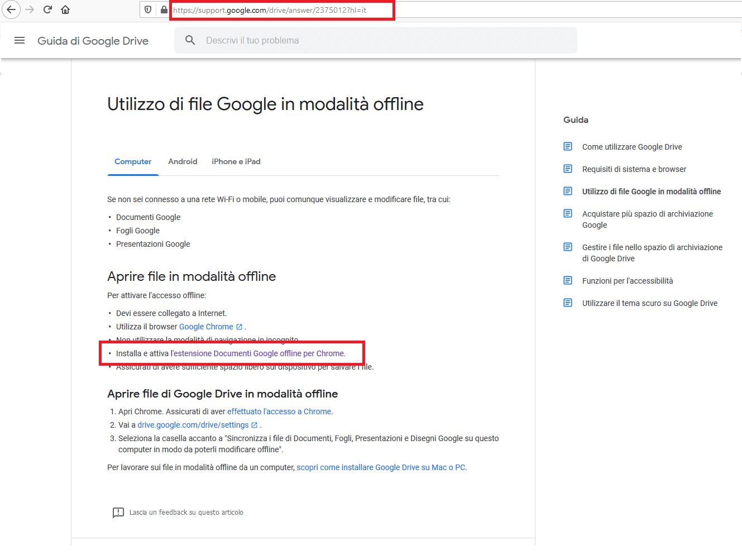Click the Devi essere collegato a Internet text
742x560 pixels.
171,313
